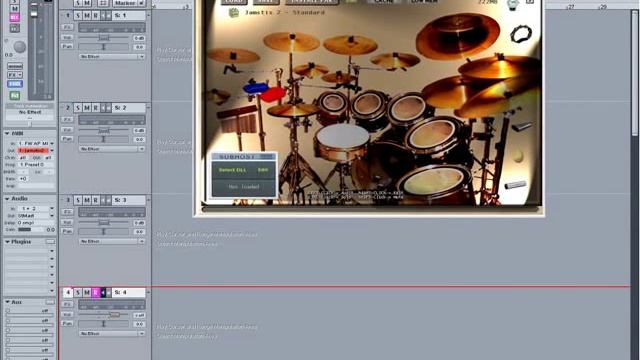This screenshot has width=640, height=360.
Task: Disarm the pink record button on track 4
Action: click(x=96, y=292)
